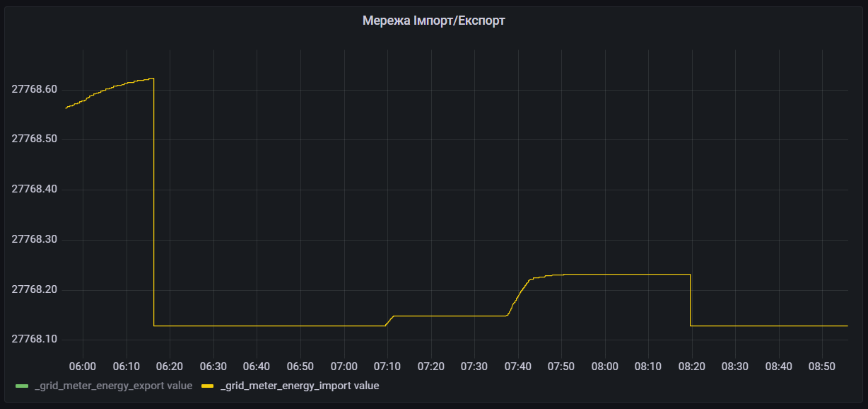Click the import line's drop near 08:20

coord(690,300)
